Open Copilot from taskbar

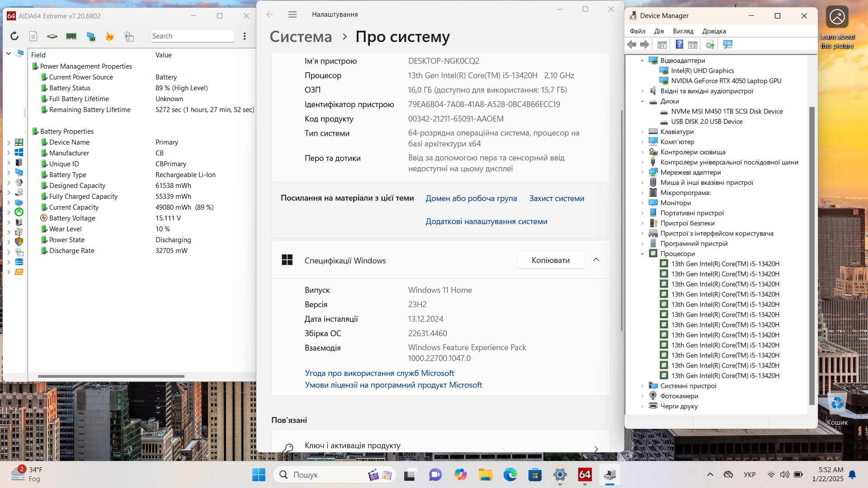461,475
